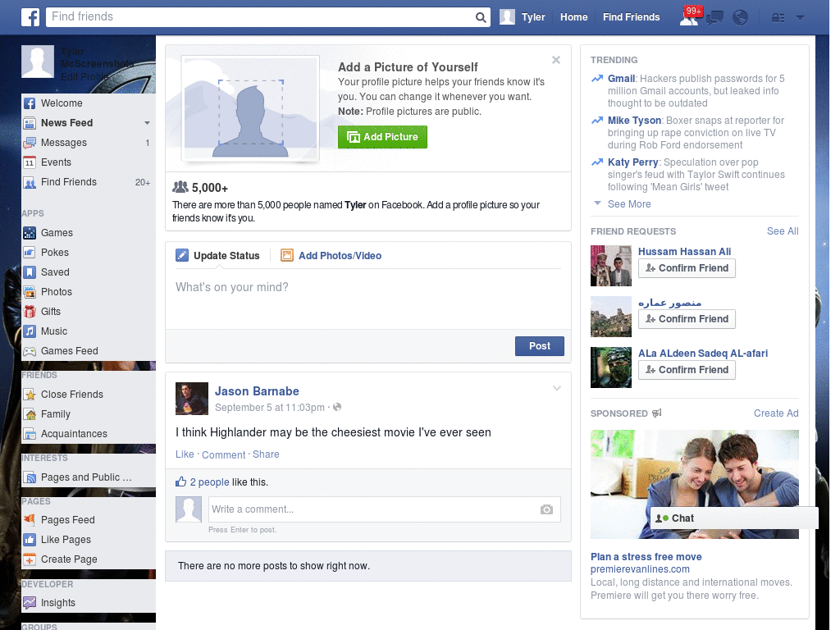Open the Gmail trending topic

(622, 79)
